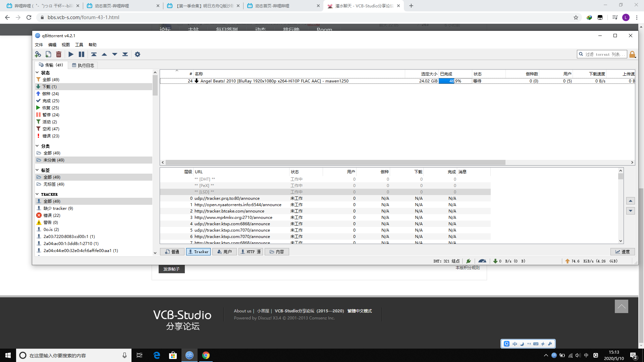
Task: Select the 无标签 (49) tag filter
Action: coord(94,184)
